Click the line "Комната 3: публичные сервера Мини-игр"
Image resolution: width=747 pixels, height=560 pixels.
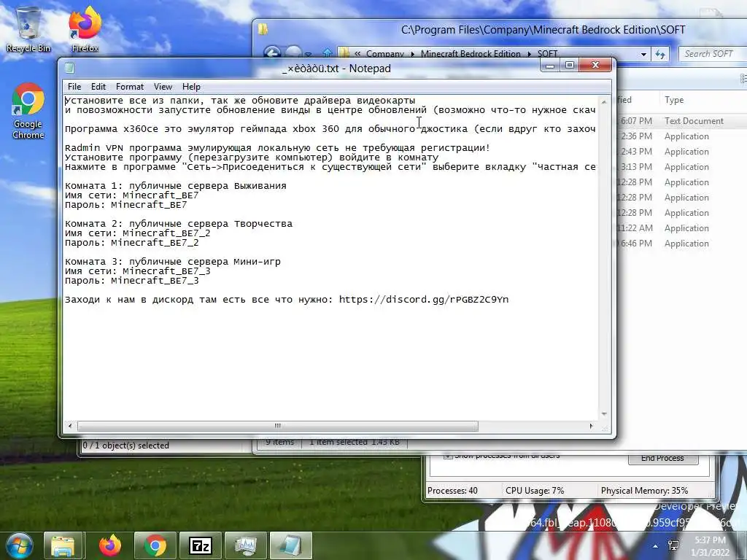click(172, 262)
